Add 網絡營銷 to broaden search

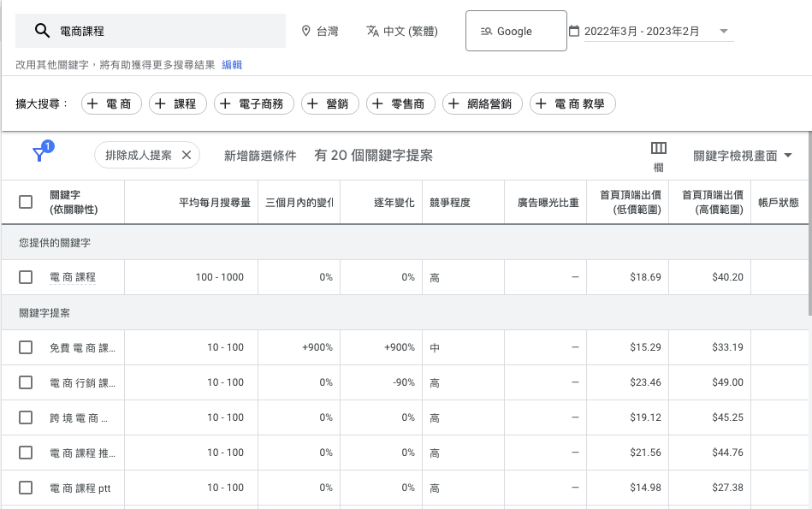(x=482, y=104)
